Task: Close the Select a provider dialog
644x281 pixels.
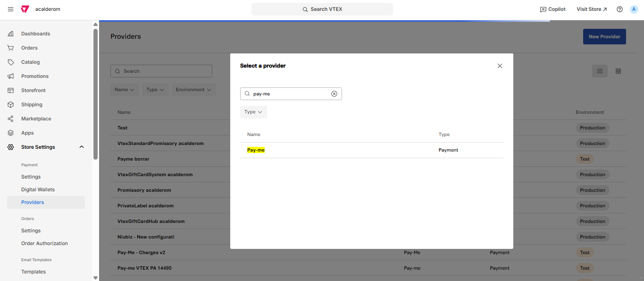Action: 500,66
